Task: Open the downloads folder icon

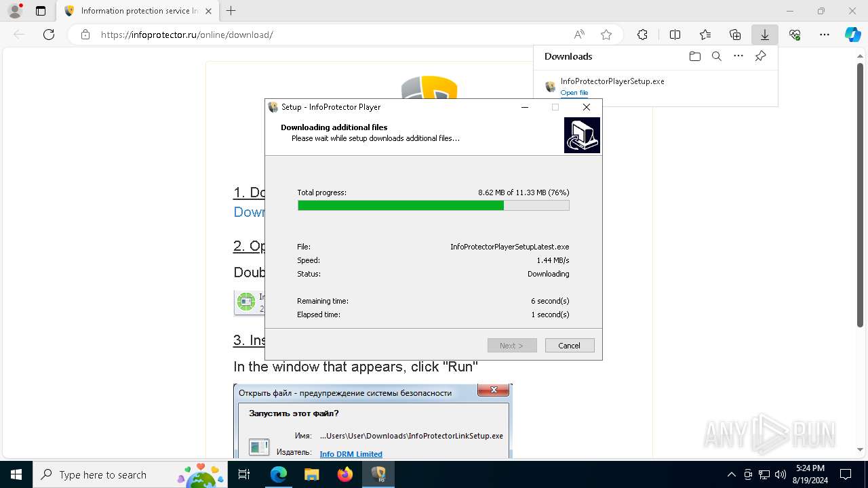Action: pyautogui.click(x=694, y=56)
